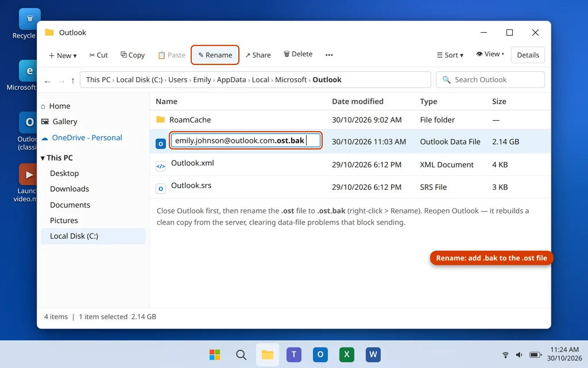Click the volume speaker tray icon
This screenshot has height=368, width=588.
(519, 355)
